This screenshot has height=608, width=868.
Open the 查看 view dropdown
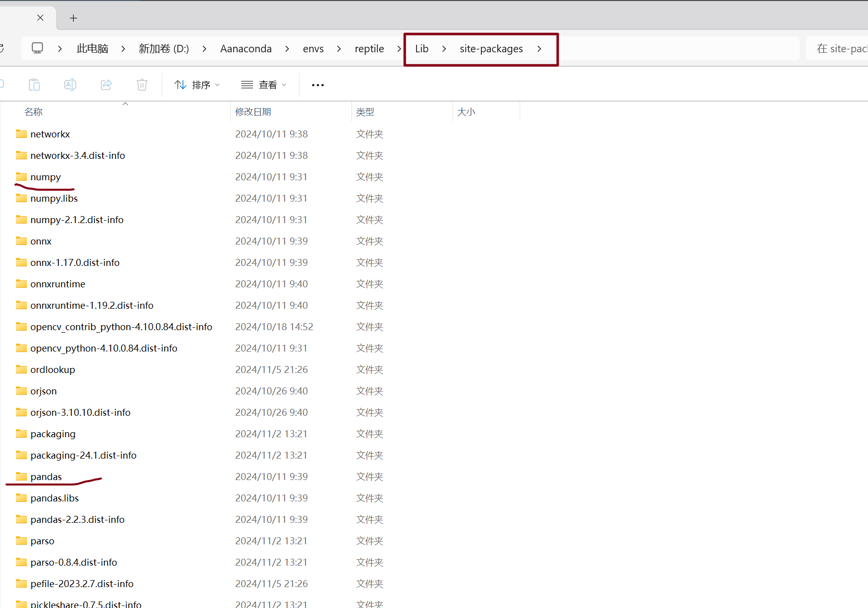point(264,85)
